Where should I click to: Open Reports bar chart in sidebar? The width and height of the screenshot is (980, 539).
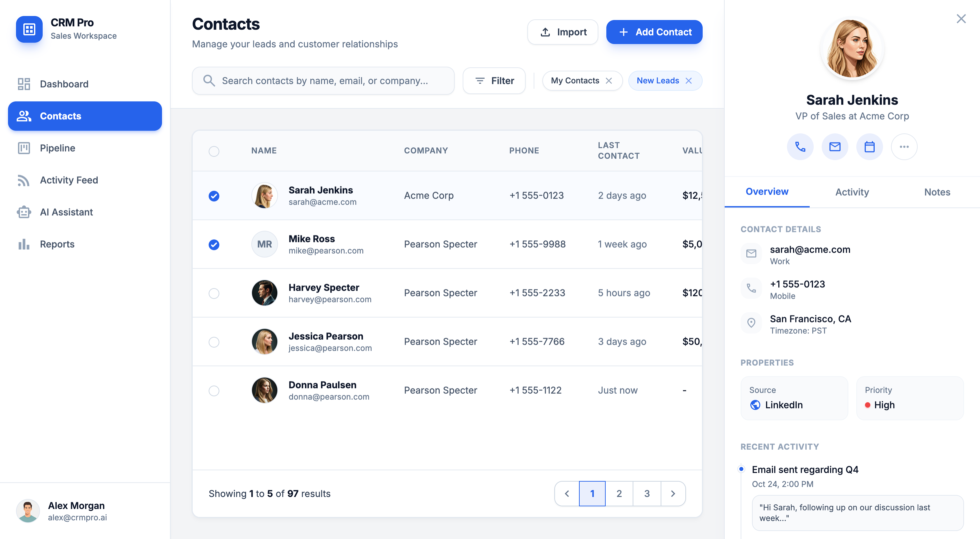[24, 244]
